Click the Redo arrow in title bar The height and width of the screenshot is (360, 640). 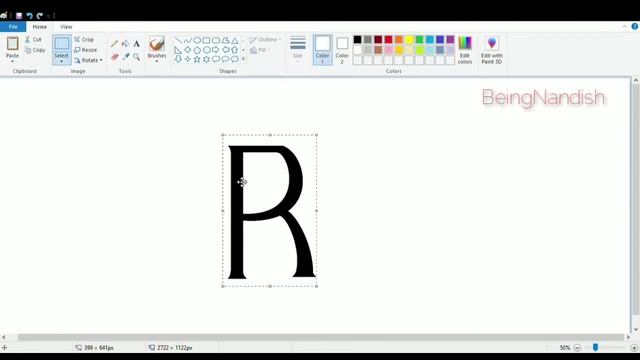(40, 16)
